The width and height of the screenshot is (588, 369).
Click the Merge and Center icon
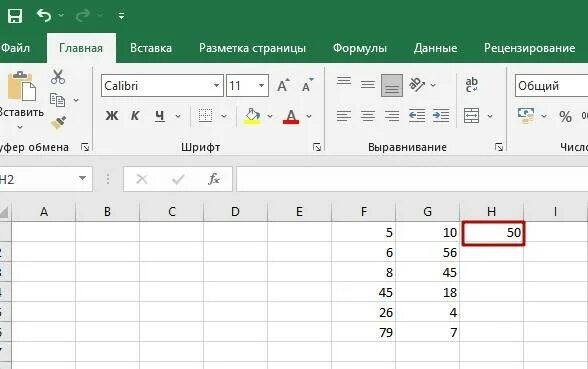pos(471,116)
